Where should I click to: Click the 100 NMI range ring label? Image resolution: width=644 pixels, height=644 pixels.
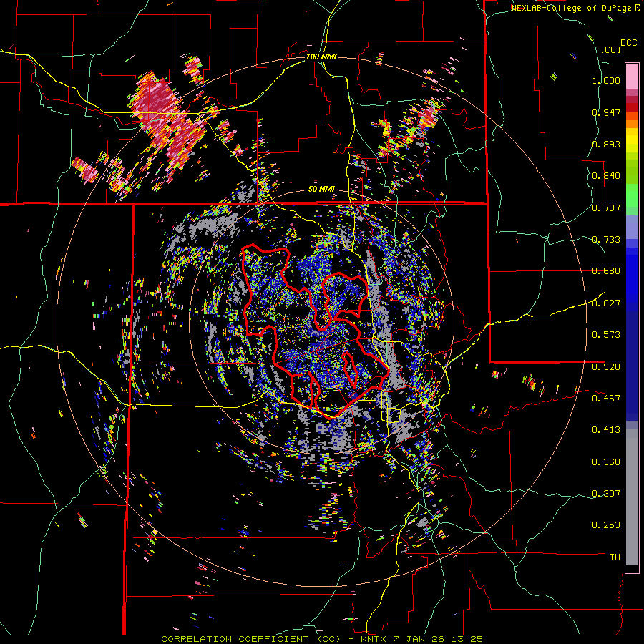[x=321, y=57]
